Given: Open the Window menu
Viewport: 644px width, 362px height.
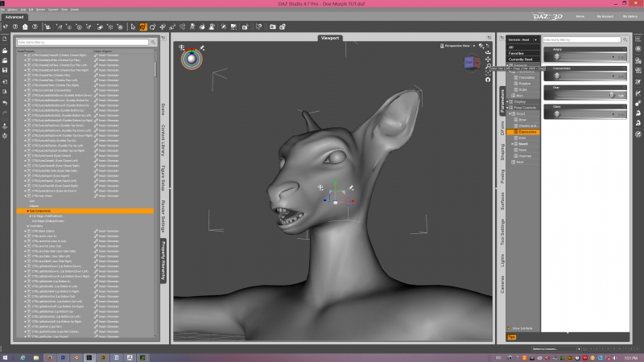Looking at the screenshot, I should tap(14, 9).
